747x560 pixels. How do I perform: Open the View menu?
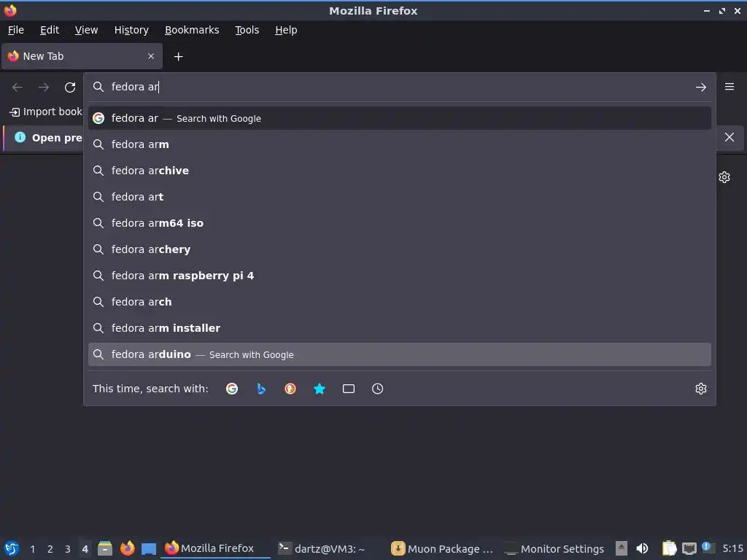(86, 30)
